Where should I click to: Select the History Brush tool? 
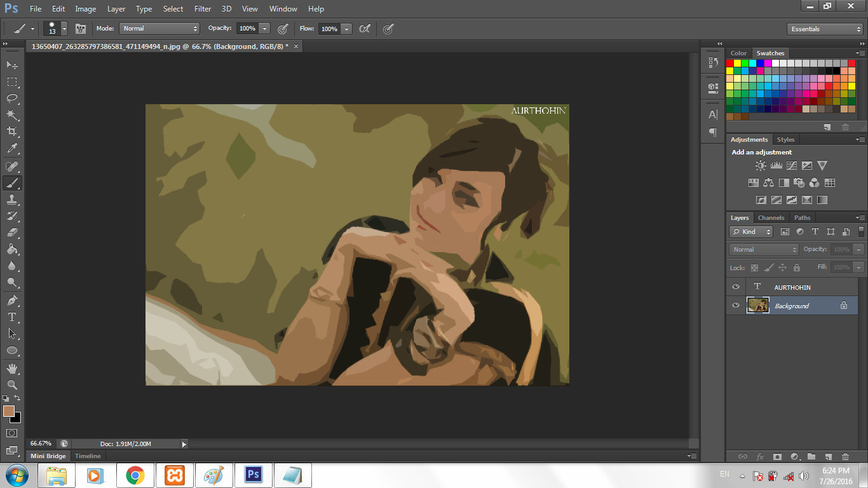pos(12,216)
